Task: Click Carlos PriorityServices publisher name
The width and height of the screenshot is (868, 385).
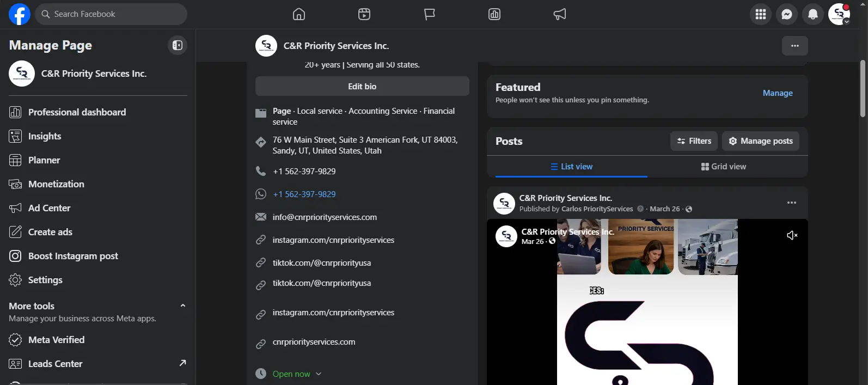Action: point(597,209)
